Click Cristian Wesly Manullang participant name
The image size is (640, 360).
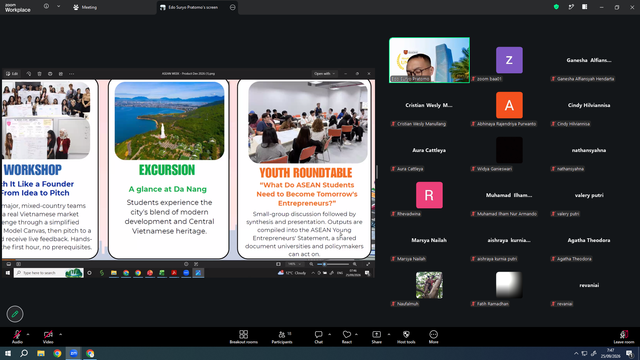pos(429,105)
